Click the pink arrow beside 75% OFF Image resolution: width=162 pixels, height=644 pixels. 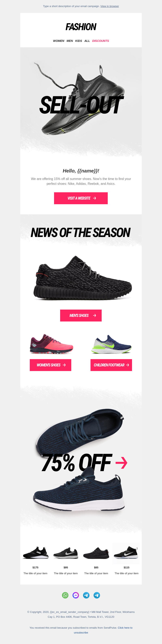tap(122, 463)
